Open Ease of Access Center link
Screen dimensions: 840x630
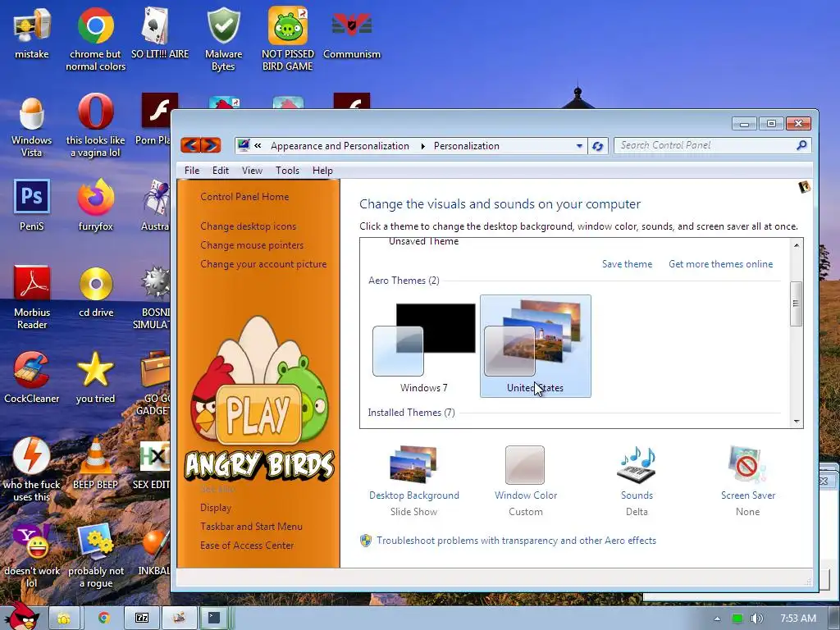(247, 546)
